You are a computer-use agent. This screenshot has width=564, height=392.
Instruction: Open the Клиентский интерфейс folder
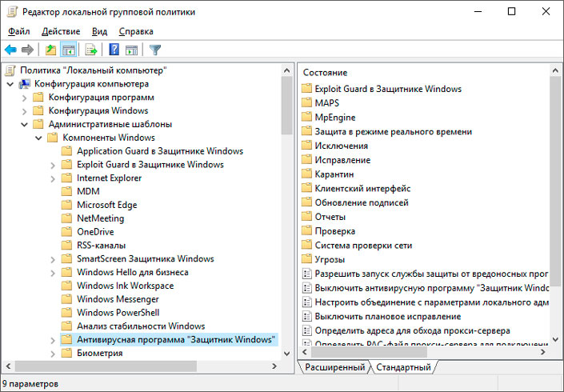(362, 189)
